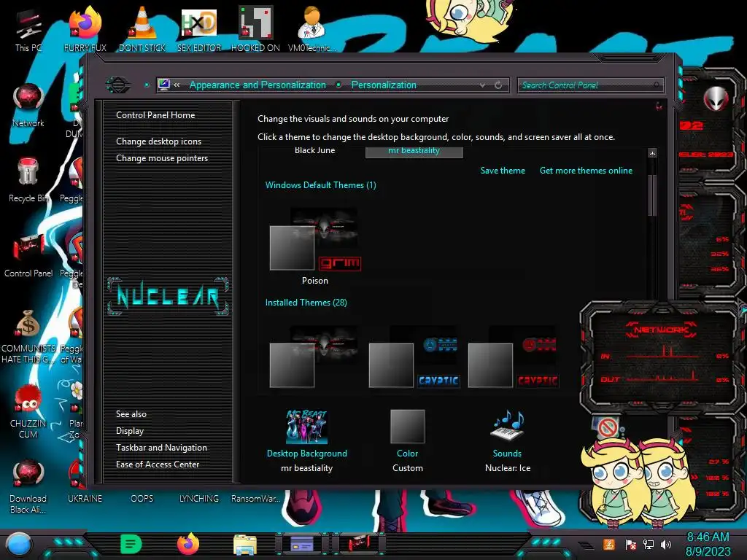Open Sounds Nuclear Ice settings
This screenshot has height=560, width=747.
(508, 441)
